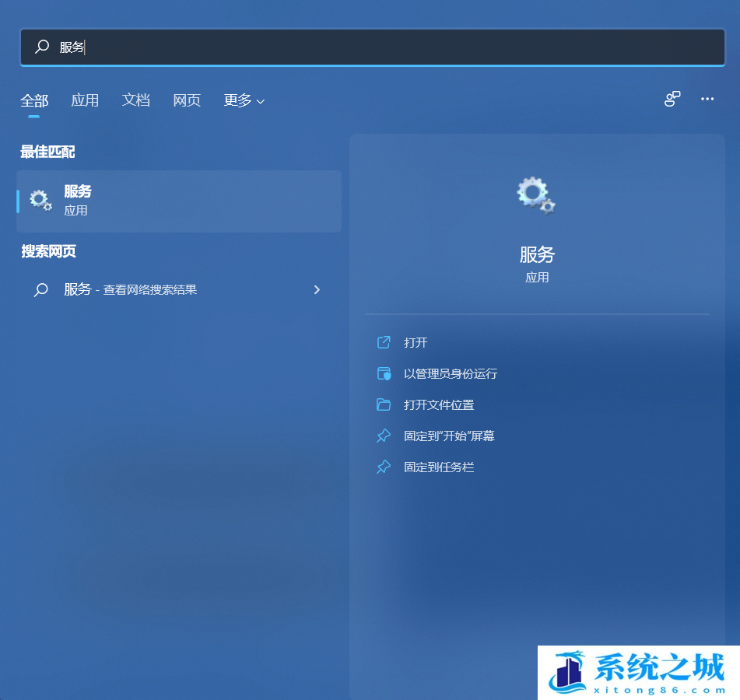Select the 文档 filter tab

[135, 100]
